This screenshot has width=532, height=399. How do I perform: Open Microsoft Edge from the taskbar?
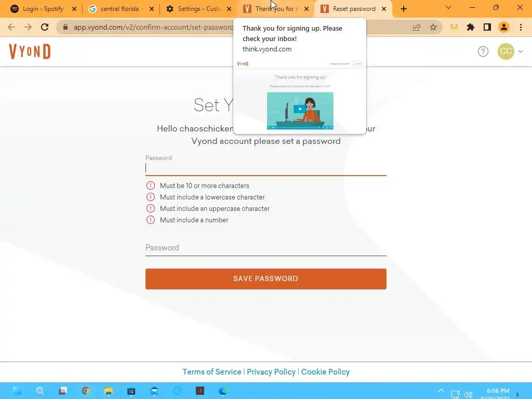[x=222, y=391]
